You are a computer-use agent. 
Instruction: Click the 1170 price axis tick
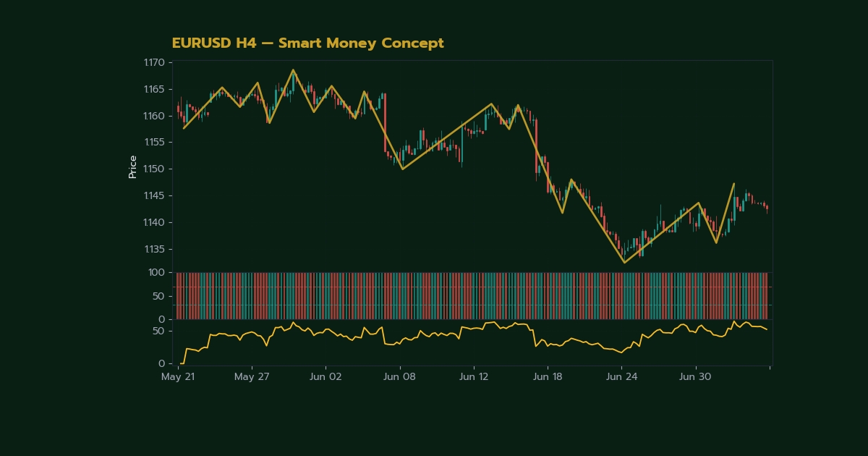coord(154,63)
